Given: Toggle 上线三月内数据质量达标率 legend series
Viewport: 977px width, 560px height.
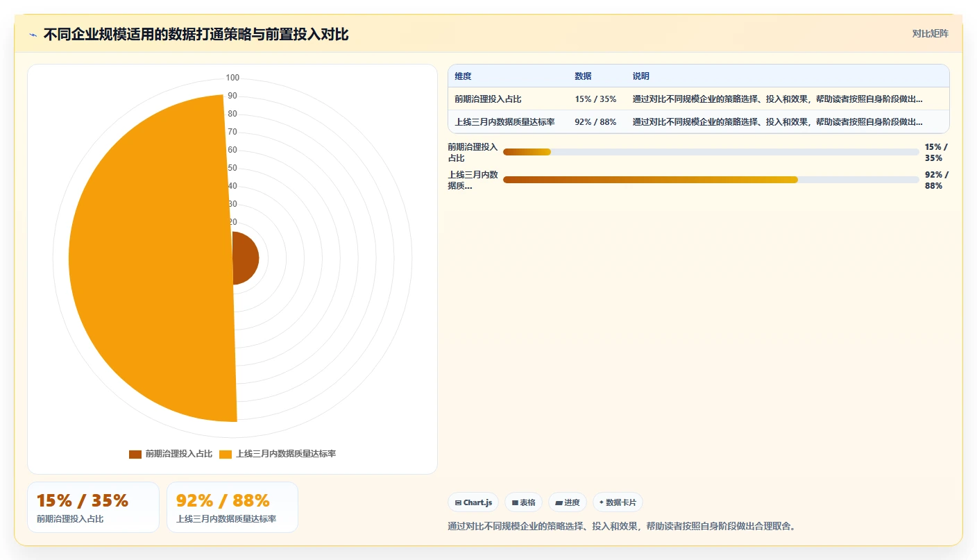Looking at the screenshot, I should [x=278, y=454].
